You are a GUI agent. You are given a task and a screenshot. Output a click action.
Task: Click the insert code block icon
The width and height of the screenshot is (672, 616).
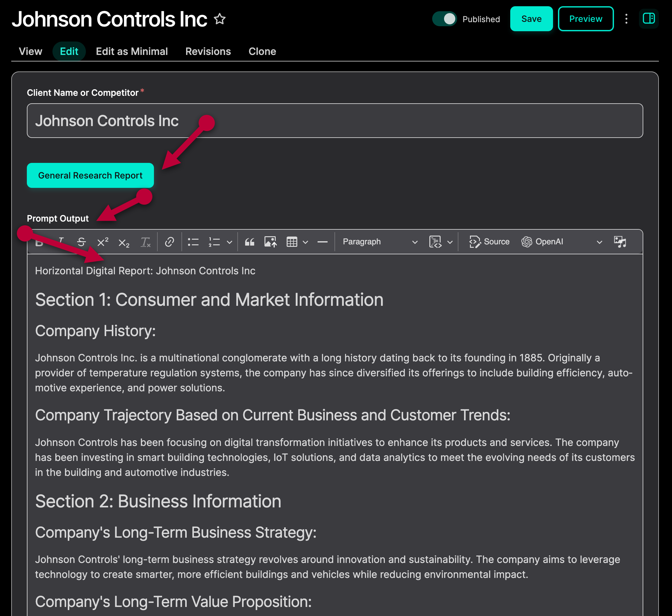point(435,242)
